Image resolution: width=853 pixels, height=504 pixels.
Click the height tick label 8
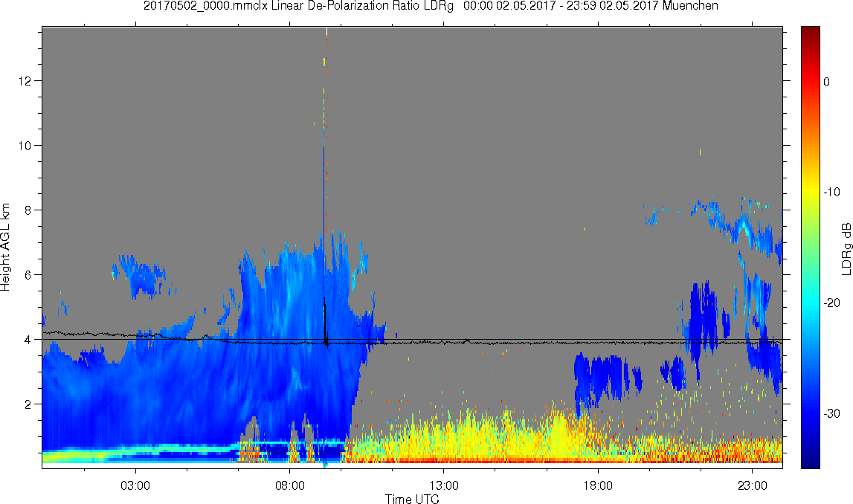click(x=29, y=210)
